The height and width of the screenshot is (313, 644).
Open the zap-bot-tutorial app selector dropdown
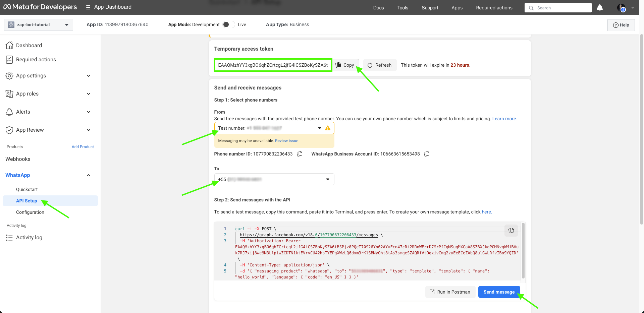tap(39, 25)
